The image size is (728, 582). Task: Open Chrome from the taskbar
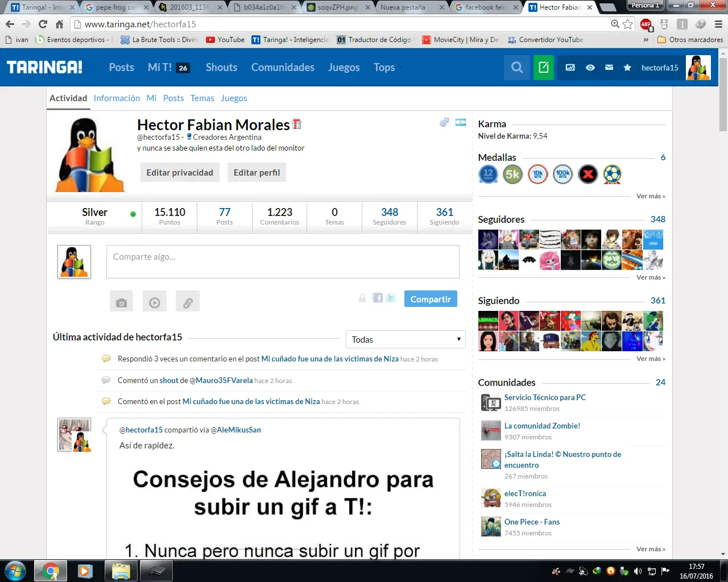tap(51, 571)
